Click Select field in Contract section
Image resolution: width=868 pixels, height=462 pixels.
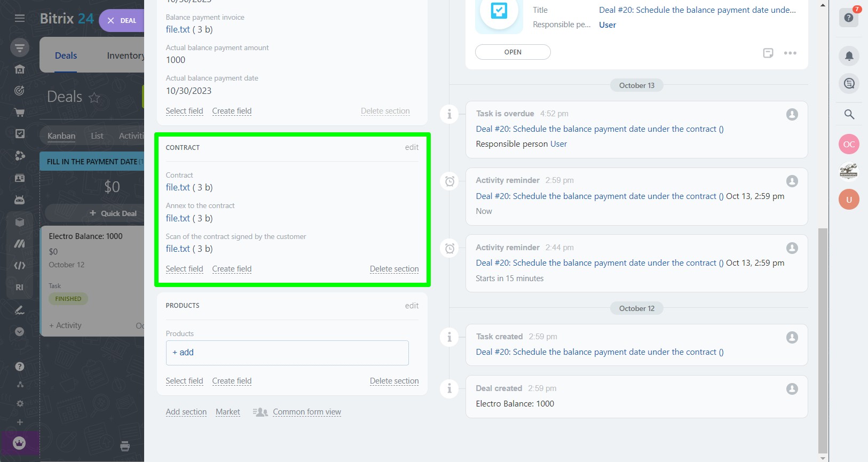tap(184, 269)
